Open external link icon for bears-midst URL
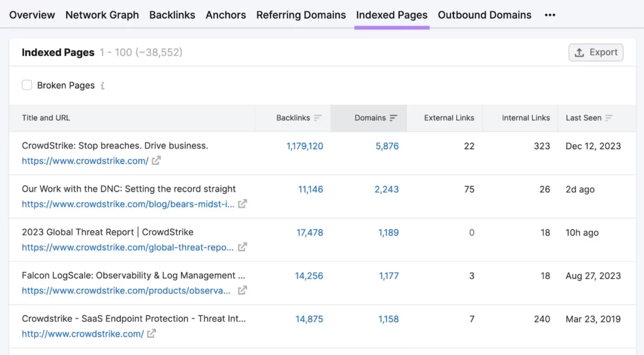This screenshot has width=644, height=355. tap(242, 204)
